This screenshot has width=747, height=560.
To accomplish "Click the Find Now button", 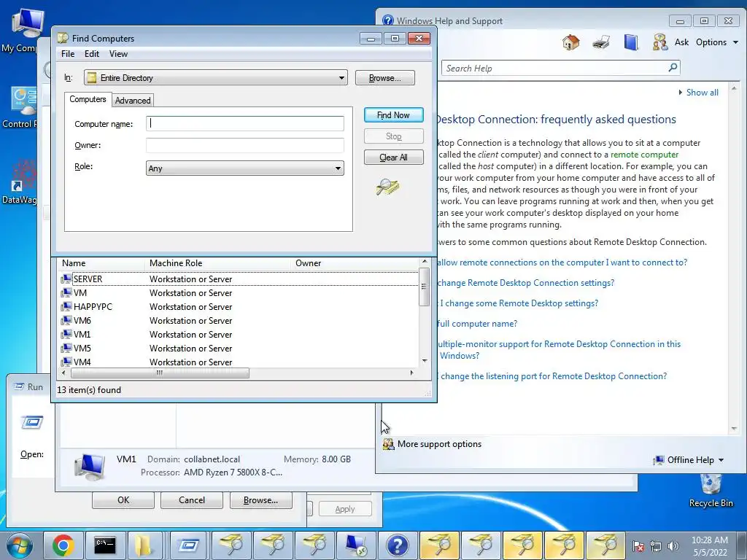I will [393, 114].
